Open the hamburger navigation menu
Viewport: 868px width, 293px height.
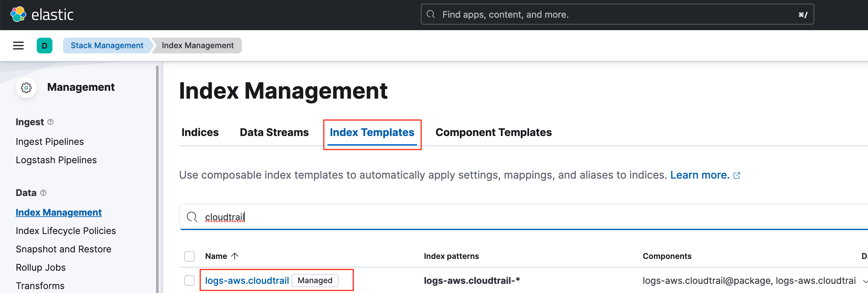click(x=18, y=46)
